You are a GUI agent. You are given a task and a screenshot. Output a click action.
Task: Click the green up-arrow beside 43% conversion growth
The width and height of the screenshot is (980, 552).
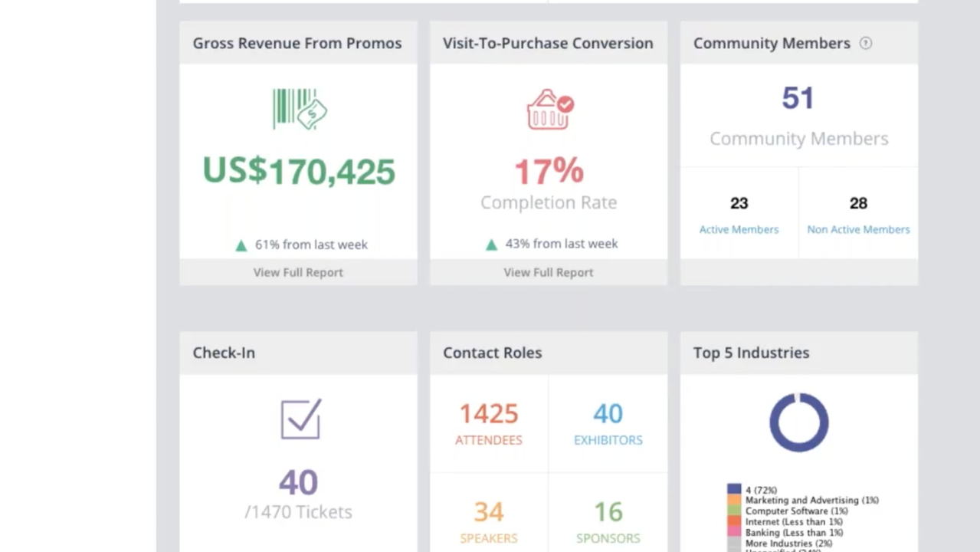pos(491,244)
